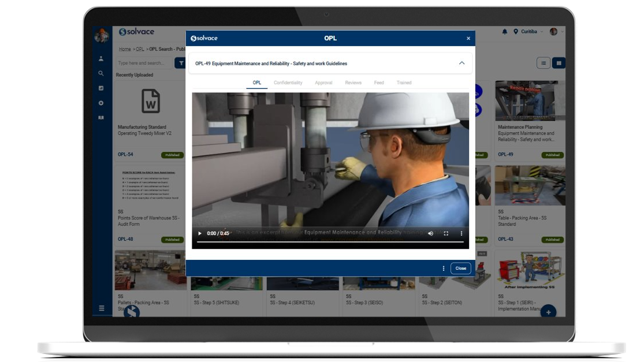Open the chart icon in the sidebar

coord(101,88)
